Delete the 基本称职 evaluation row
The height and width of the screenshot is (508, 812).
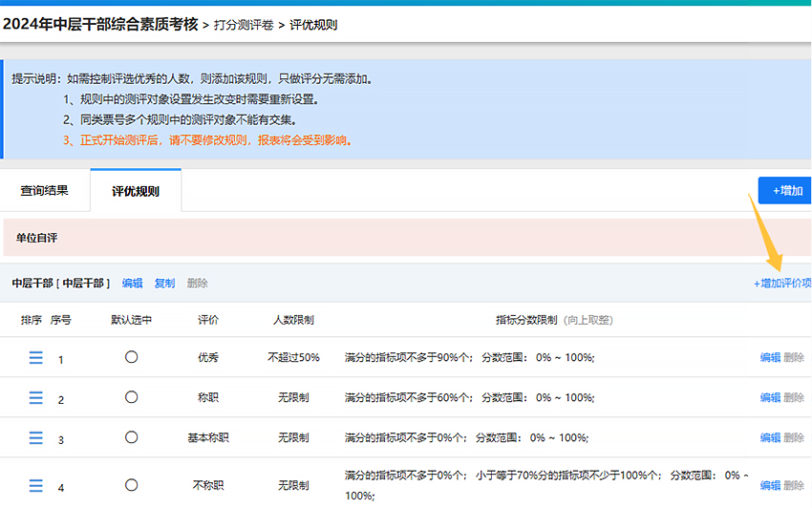coord(794,437)
